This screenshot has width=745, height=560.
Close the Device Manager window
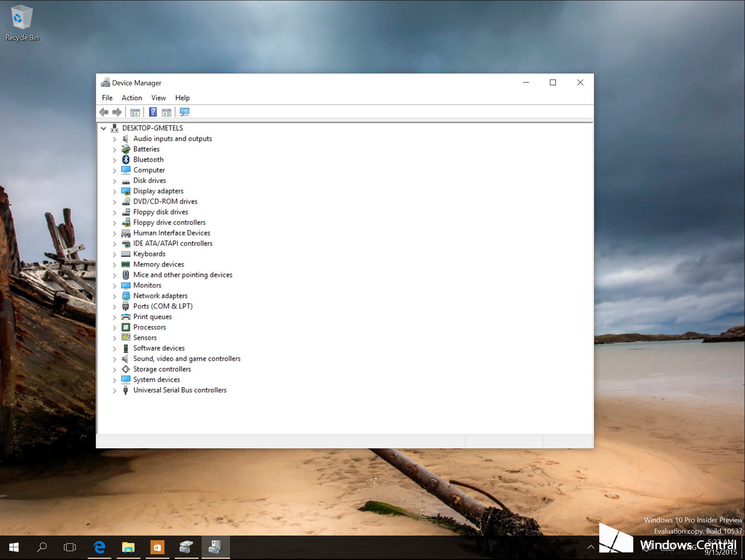tap(580, 82)
